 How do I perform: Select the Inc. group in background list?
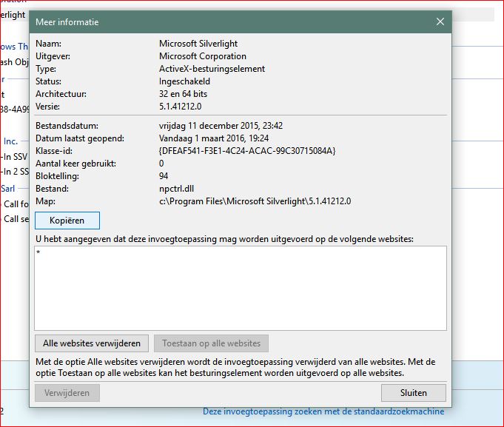[10, 141]
